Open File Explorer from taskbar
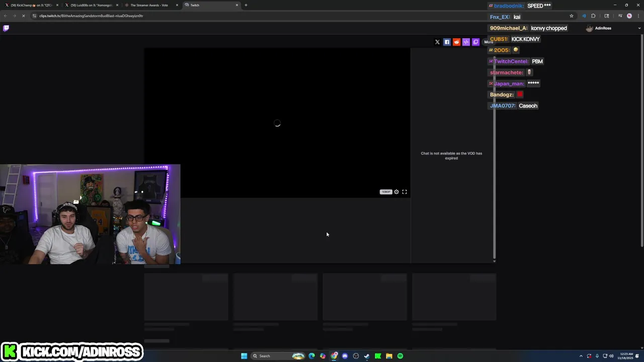644x362 pixels. 389,356
